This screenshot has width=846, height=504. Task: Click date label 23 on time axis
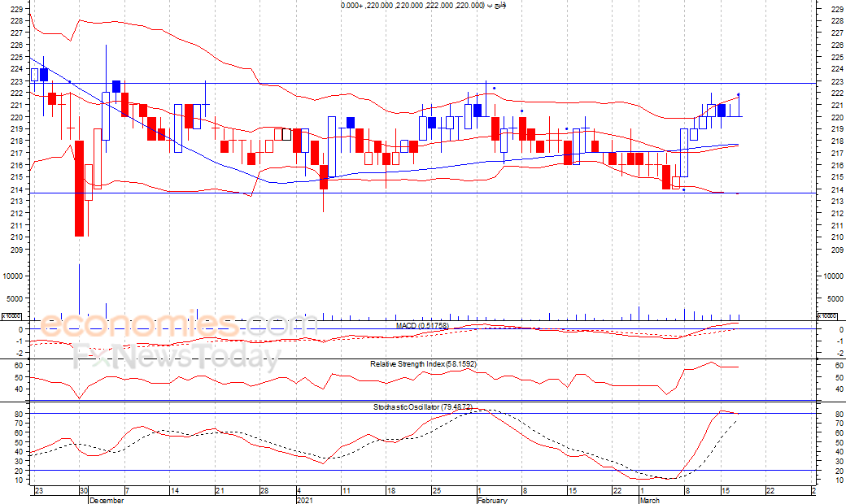[x=38, y=490]
